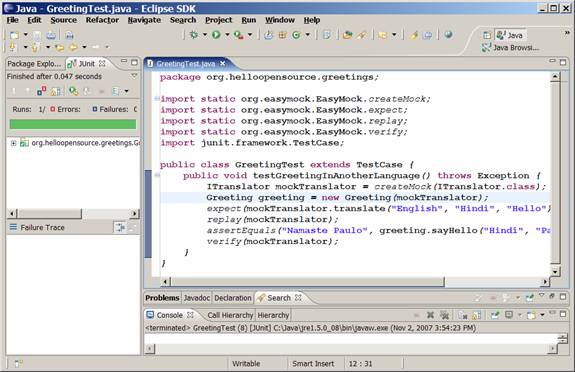Image resolution: width=575 pixels, height=372 pixels.
Task: Click the New file wizard icon
Action: tap(14, 35)
